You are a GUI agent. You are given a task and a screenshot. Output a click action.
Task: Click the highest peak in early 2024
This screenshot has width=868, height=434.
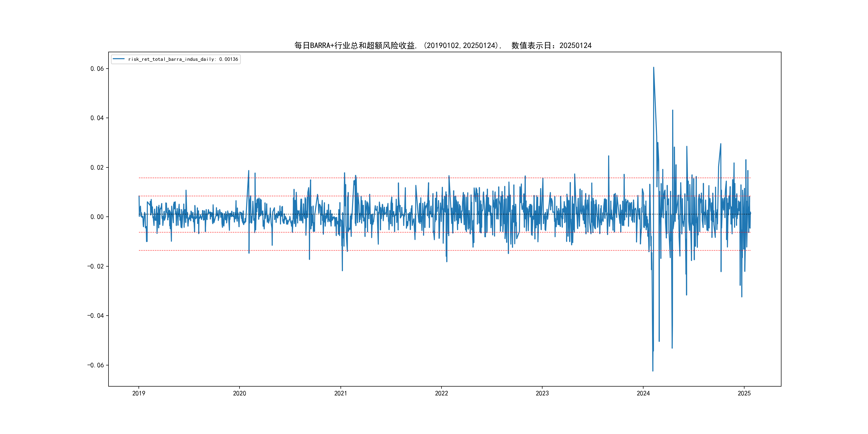click(653, 68)
